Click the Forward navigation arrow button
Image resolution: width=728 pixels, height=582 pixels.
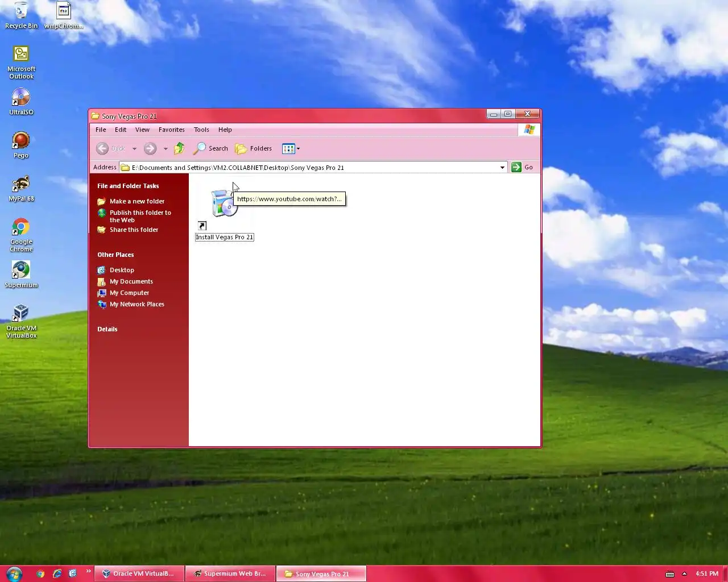click(x=150, y=148)
